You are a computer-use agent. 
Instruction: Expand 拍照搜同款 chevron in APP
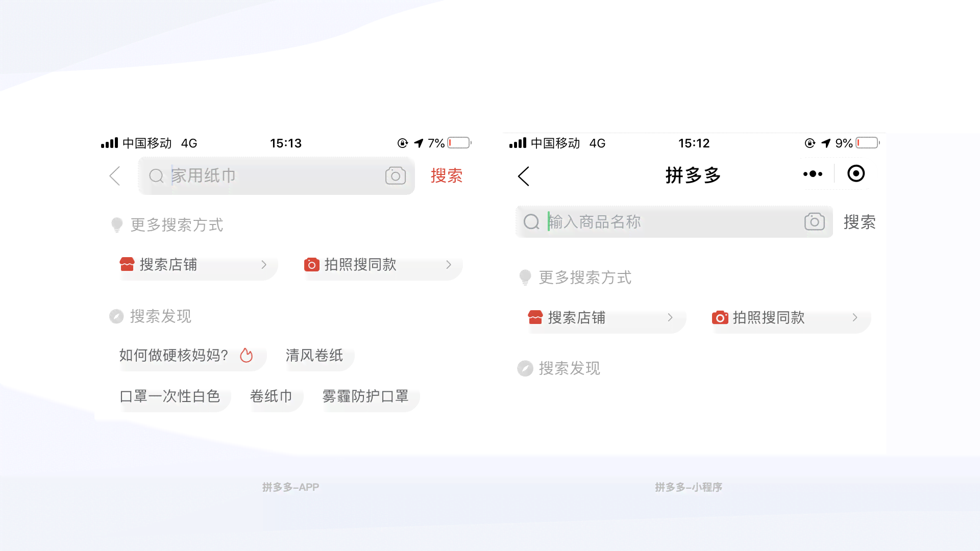pyautogui.click(x=449, y=264)
